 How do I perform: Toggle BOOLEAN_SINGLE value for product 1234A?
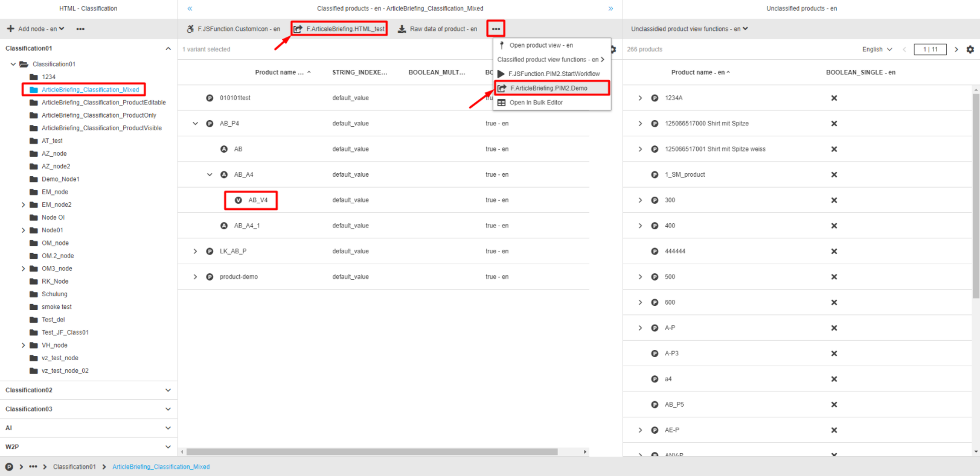834,98
